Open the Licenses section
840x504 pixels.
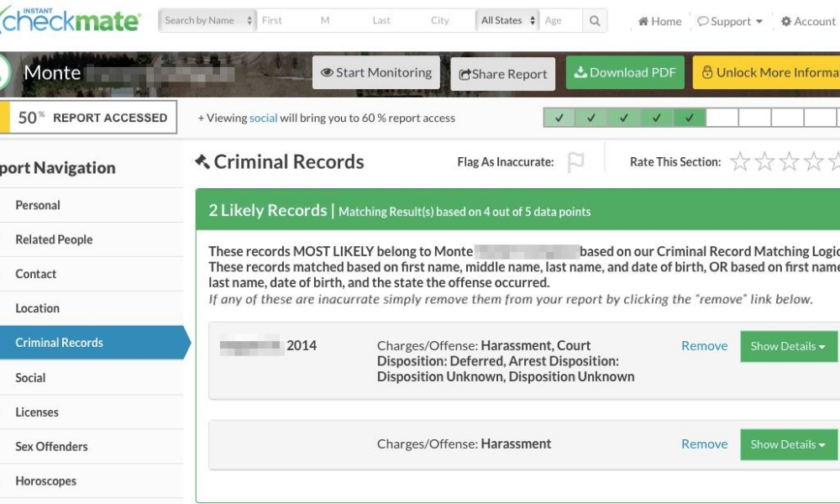pyautogui.click(x=92, y=412)
